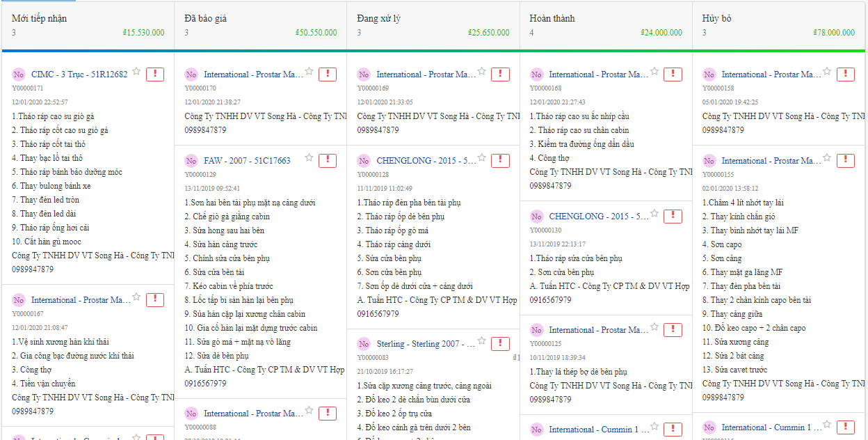Open the 'CIMC - 3 Trục - 51R12682' card title

tap(79, 74)
